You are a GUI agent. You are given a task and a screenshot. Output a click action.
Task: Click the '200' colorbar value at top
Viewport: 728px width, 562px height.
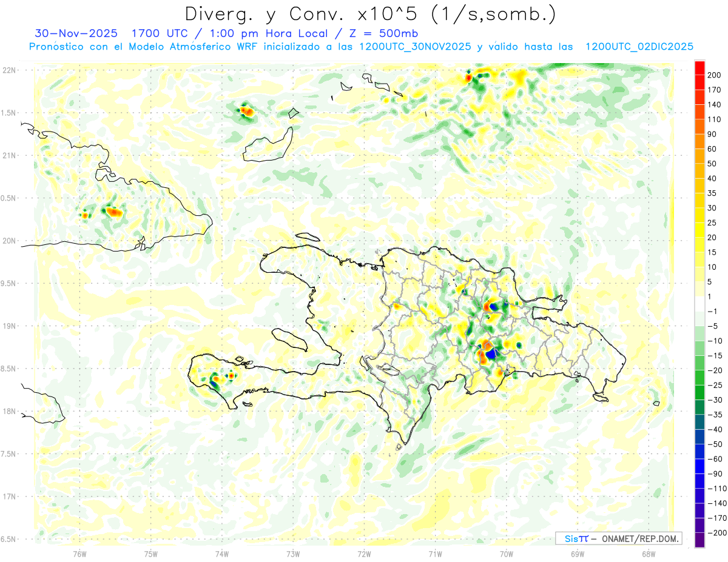click(x=715, y=75)
